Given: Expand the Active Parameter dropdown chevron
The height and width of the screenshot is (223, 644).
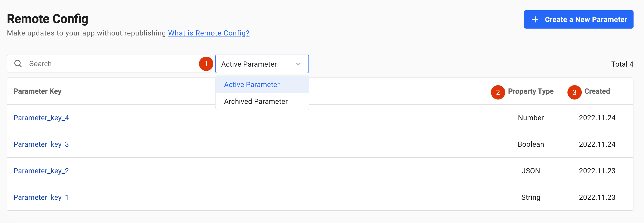Looking at the screenshot, I should pyautogui.click(x=298, y=64).
